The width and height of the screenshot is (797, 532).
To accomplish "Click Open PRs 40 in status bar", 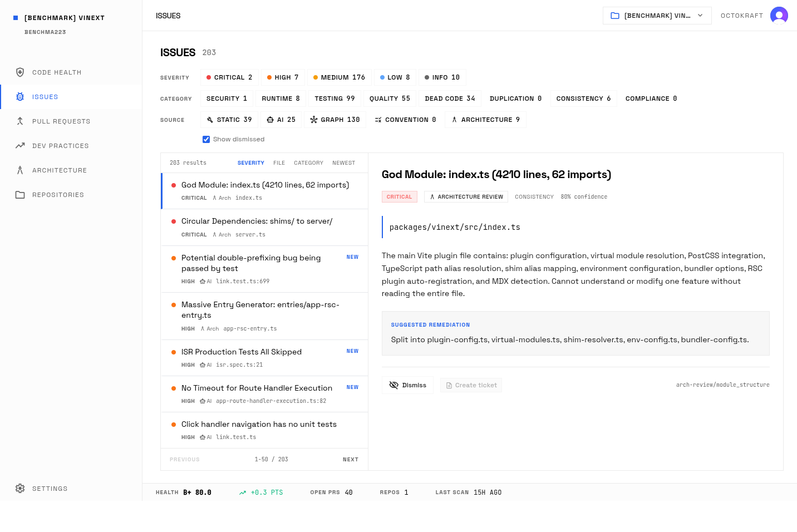I will pos(331,492).
